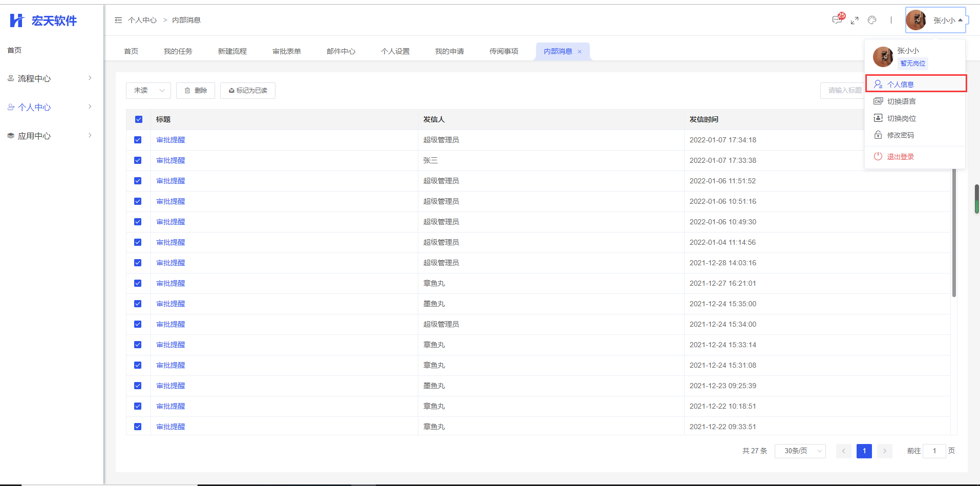Click the sidebar collapse icon beside breadcrumb
Screen dimensions: 980x486
(118, 20)
